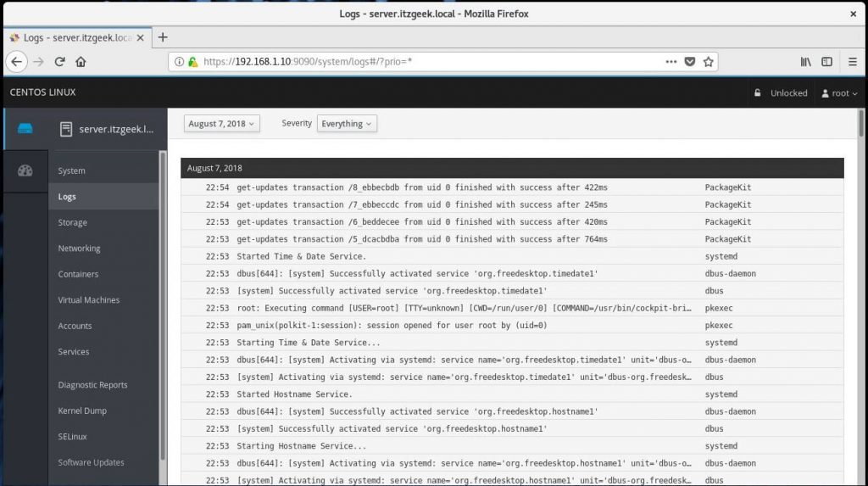The image size is (868, 486).
Task: Click the sidebar menu scrollbar
Action: pyautogui.click(x=162, y=304)
